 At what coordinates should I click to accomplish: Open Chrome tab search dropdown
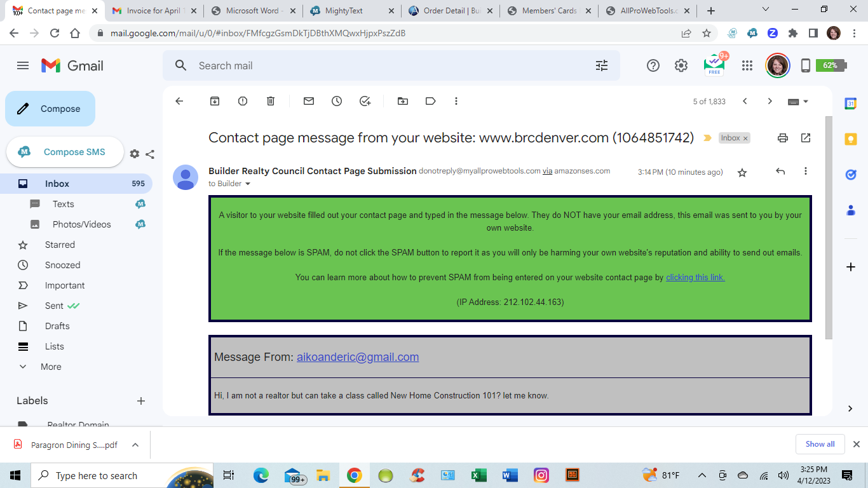coord(766,10)
